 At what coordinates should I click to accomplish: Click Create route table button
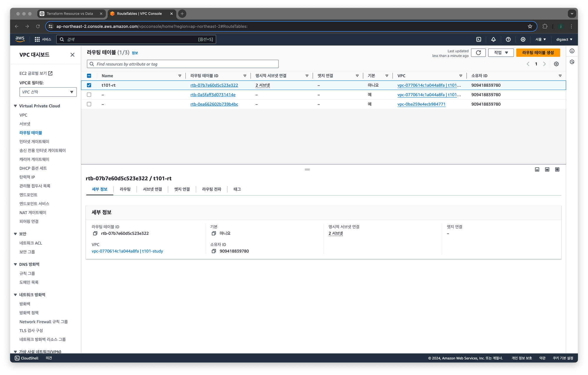pos(538,53)
